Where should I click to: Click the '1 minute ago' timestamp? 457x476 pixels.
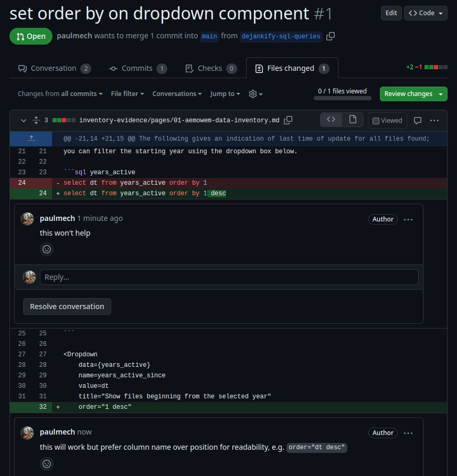pos(100,218)
